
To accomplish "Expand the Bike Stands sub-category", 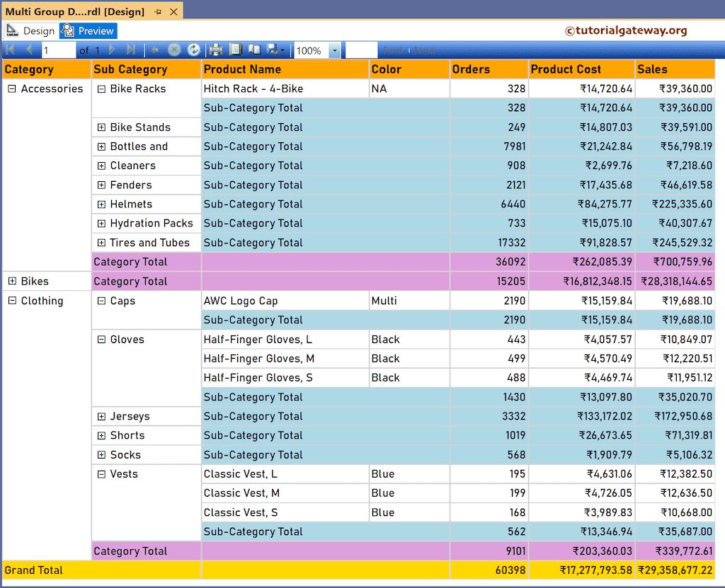I will click(x=100, y=127).
